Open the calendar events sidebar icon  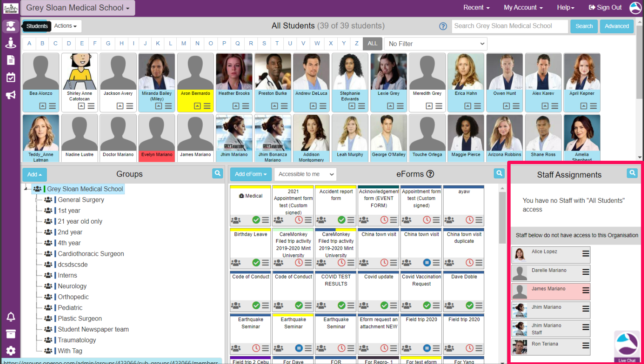(x=11, y=77)
